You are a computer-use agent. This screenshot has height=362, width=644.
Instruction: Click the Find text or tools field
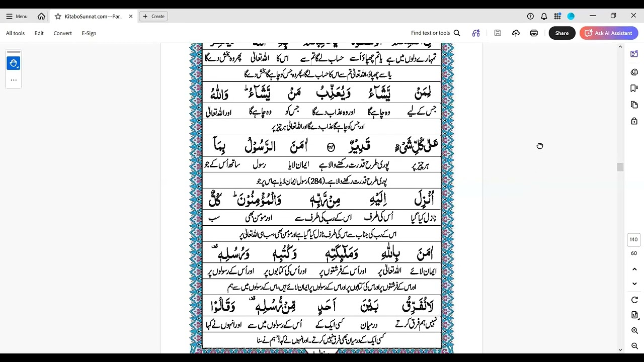click(430, 33)
